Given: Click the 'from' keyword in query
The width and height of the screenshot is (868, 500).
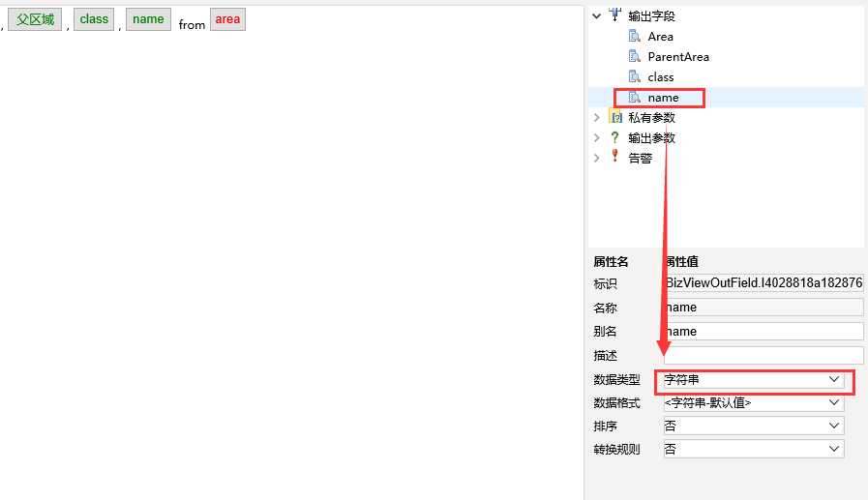Looking at the screenshot, I should coord(192,25).
